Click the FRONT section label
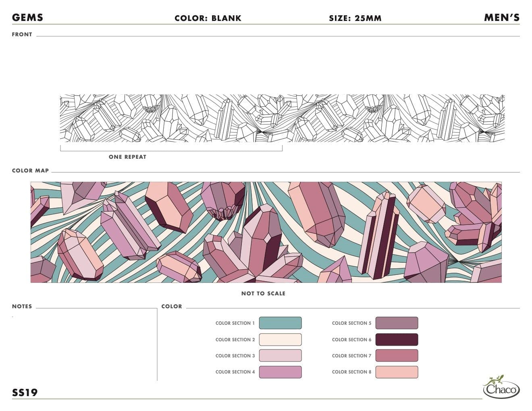532x411 pixels. [x=22, y=34]
